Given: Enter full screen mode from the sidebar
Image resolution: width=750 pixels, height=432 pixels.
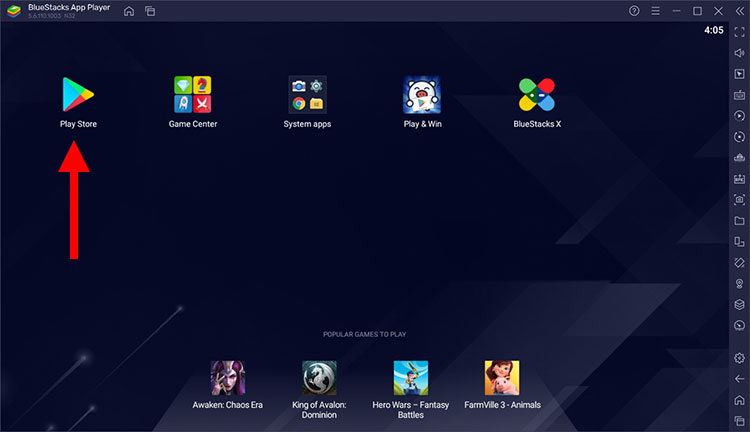Looking at the screenshot, I should pos(739,32).
